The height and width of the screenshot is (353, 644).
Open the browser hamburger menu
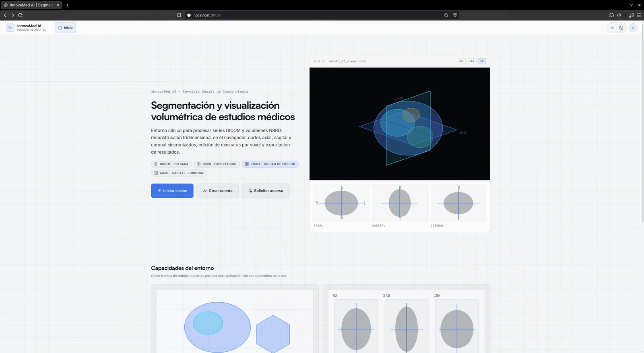click(639, 15)
